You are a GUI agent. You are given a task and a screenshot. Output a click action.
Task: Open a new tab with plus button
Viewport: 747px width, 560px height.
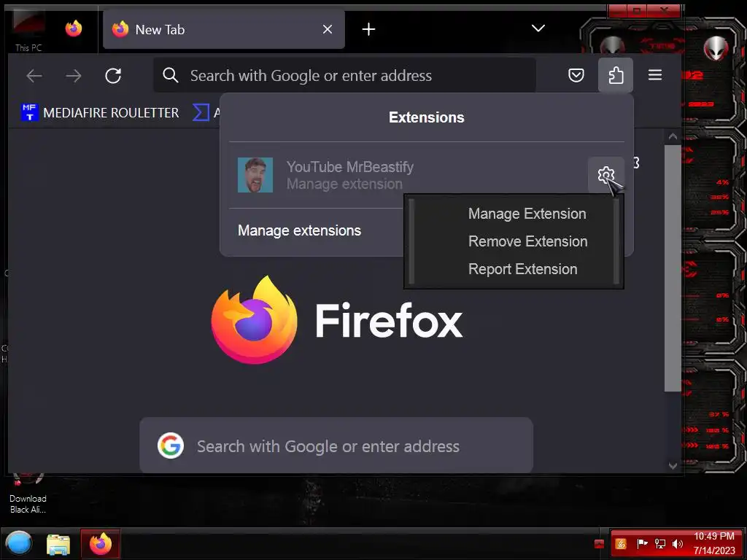[368, 29]
